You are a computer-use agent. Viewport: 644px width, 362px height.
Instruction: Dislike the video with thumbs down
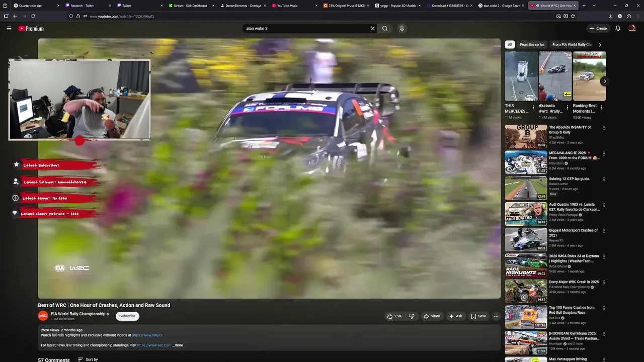click(x=412, y=316)
